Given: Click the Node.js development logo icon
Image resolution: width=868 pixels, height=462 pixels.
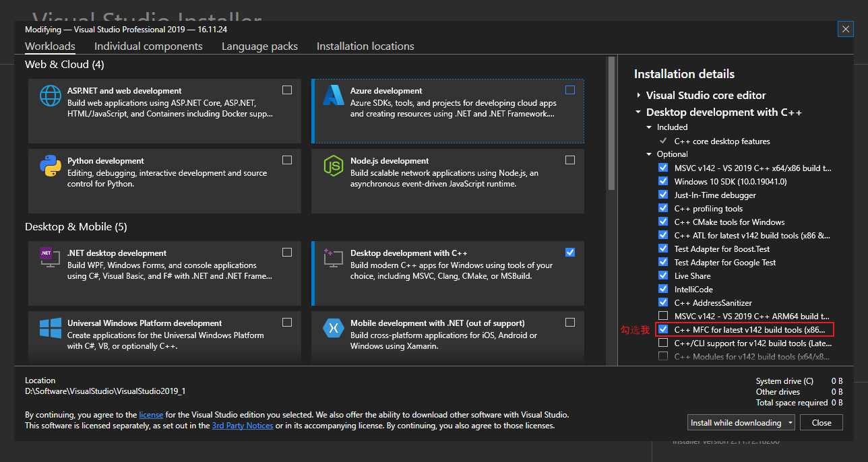Looking at the screenshot, I should pos(333,166).
